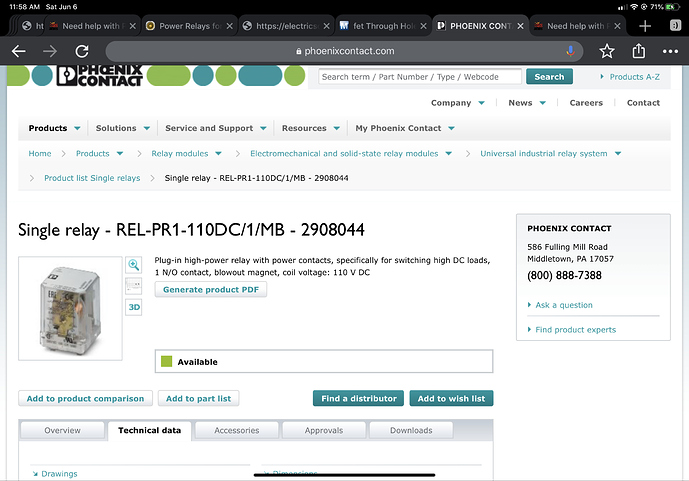Open the browser three-dot menu
Viewport: 689px width, 481px height.
[669, 51]
